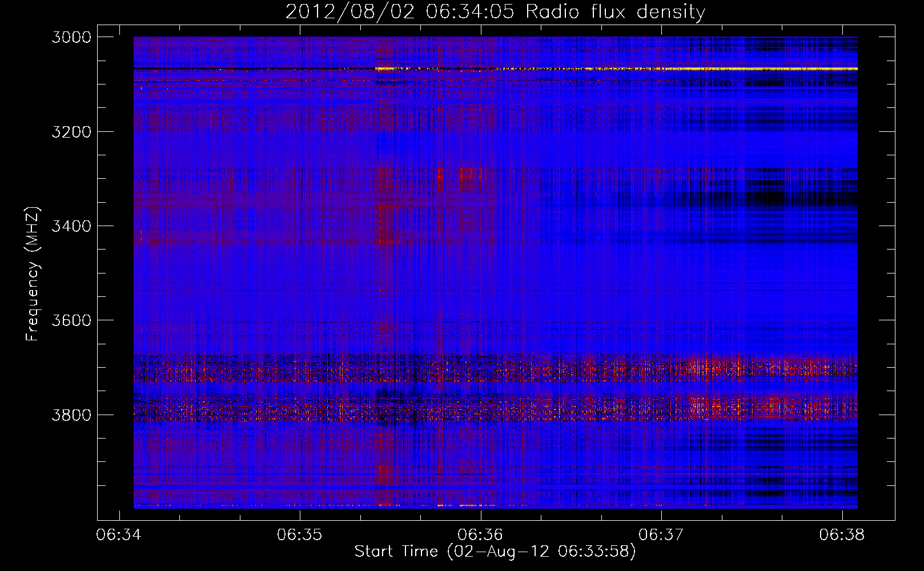Click the 'Start Time (02-Aug-12 06:33:58)' axis title

tap(495, 552)
